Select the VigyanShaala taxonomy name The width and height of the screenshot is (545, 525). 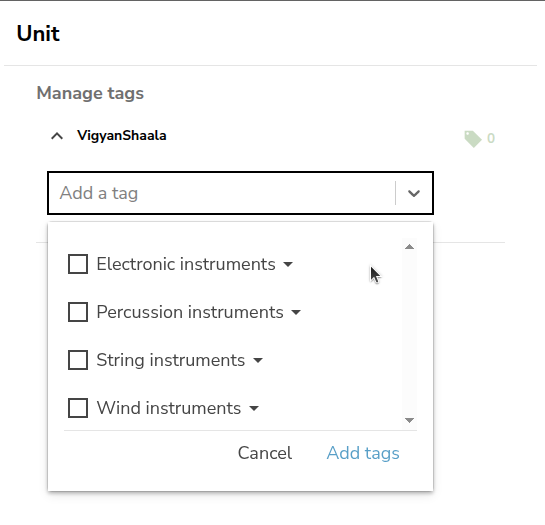tap(122, 136)
